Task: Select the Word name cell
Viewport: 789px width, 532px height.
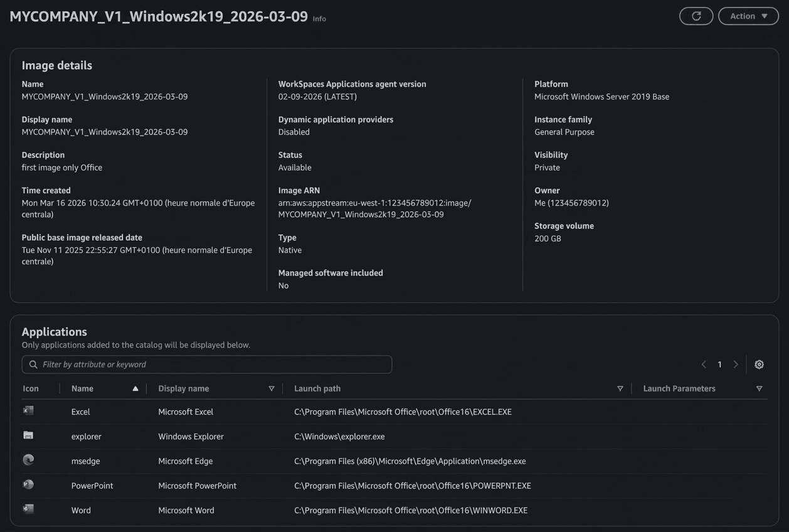Action: 81,511
